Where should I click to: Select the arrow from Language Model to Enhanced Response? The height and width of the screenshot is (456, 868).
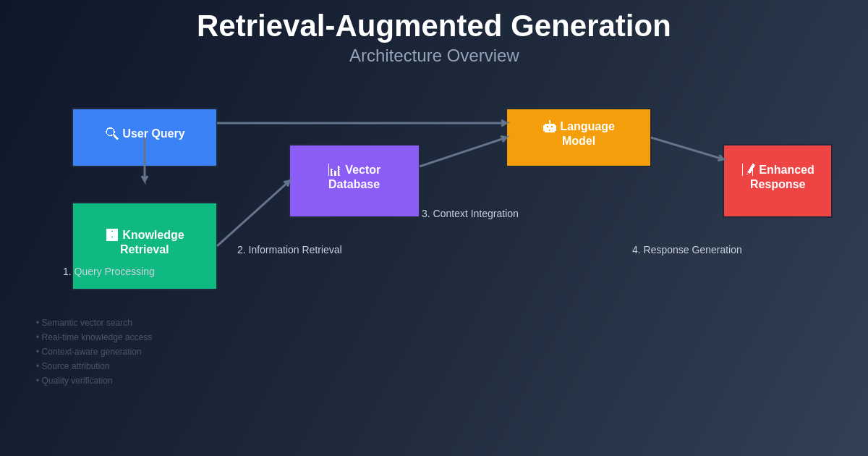pyautogui.click(x=687, y=148)
